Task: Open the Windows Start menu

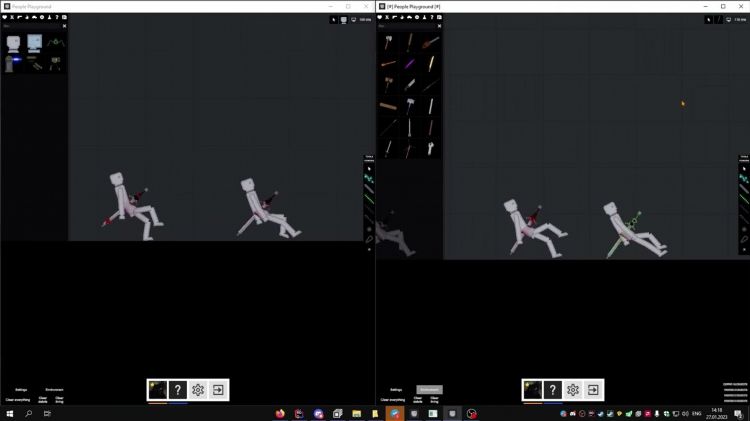Action: 10,413
